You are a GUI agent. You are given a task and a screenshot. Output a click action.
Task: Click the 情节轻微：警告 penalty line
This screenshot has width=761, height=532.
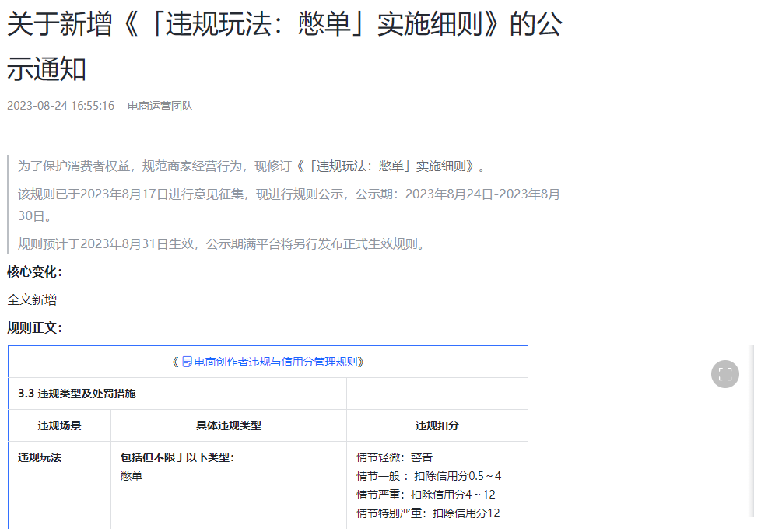tap(395, 457)
